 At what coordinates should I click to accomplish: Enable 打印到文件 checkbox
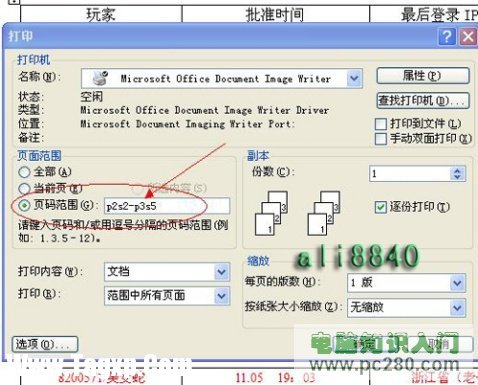point(381,124)
